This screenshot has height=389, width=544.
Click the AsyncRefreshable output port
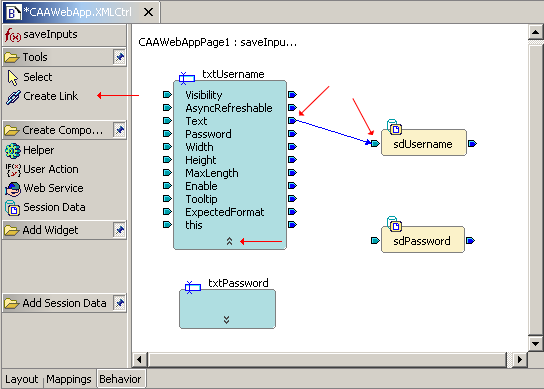(x=292, y=108)
